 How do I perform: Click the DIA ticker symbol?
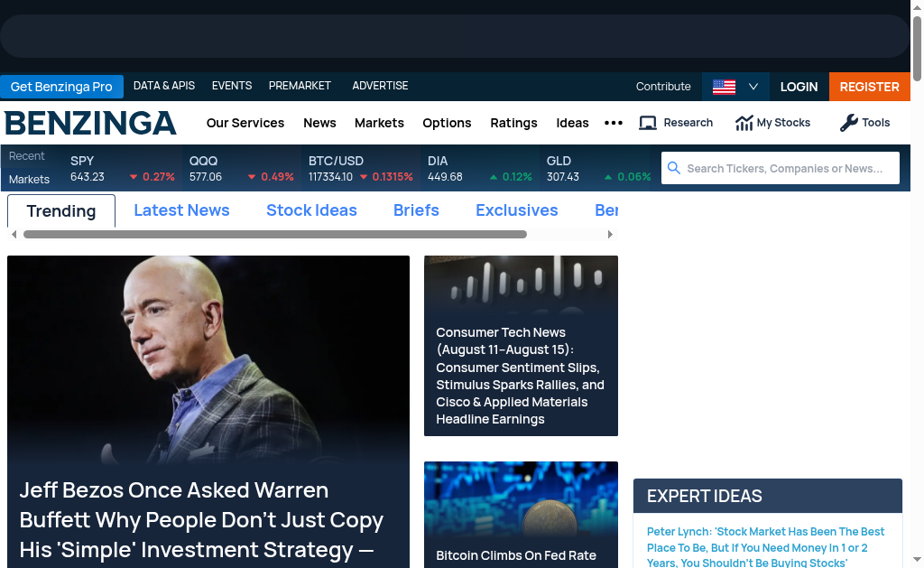click(438, 161)
